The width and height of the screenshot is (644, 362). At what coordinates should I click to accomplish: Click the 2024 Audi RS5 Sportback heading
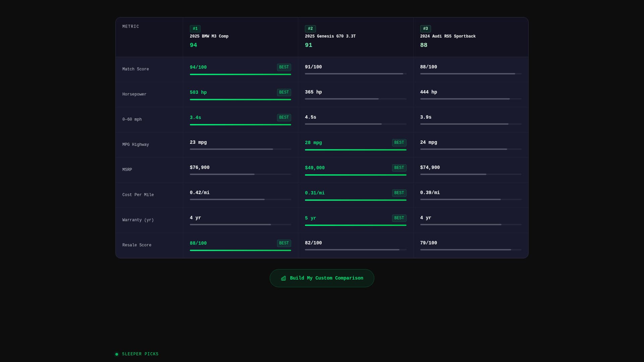tap(448, 37)
